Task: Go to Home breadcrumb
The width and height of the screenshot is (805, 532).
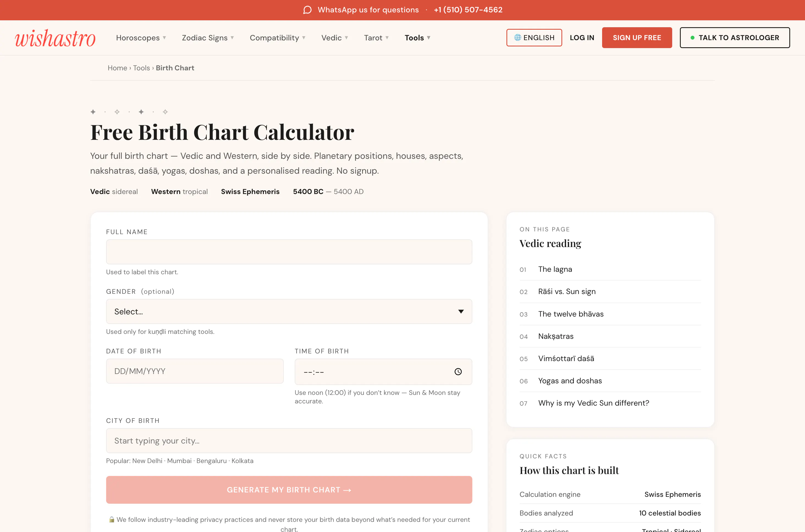Action: 117,68
